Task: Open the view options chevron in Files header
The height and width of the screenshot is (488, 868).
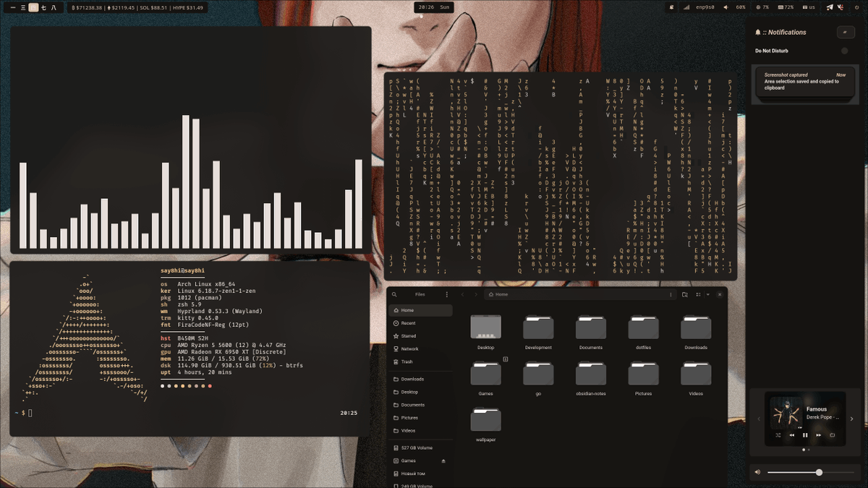Action: coord(707,294)
